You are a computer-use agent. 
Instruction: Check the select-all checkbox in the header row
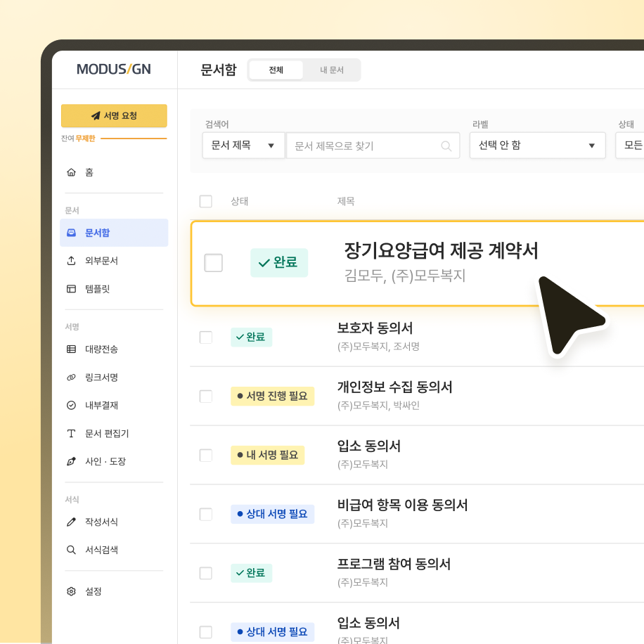coord(206,201)
